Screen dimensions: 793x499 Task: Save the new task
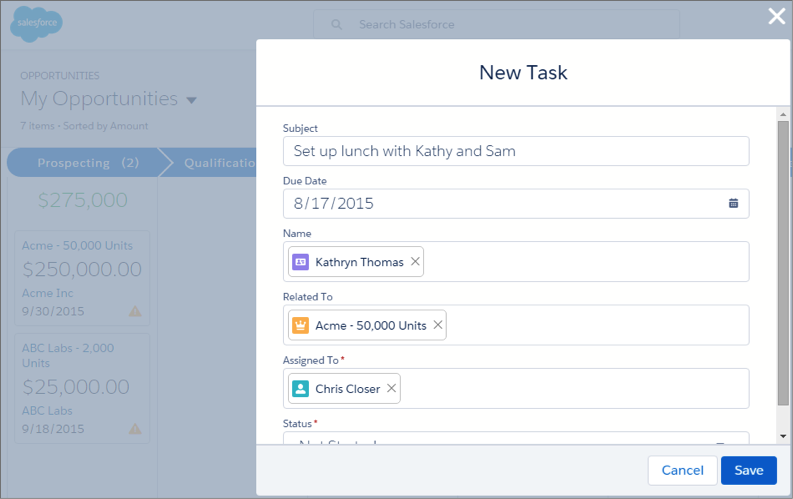(x=748, y=470)
